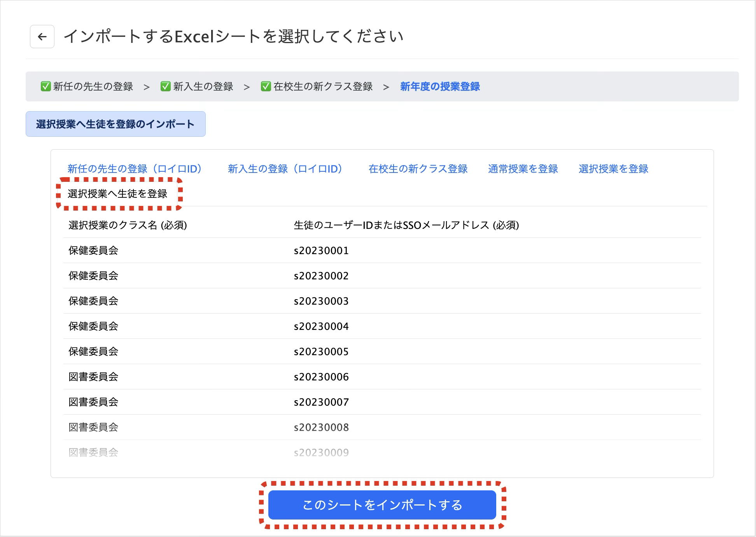Click the row with ID s20230001

[321, 251]
